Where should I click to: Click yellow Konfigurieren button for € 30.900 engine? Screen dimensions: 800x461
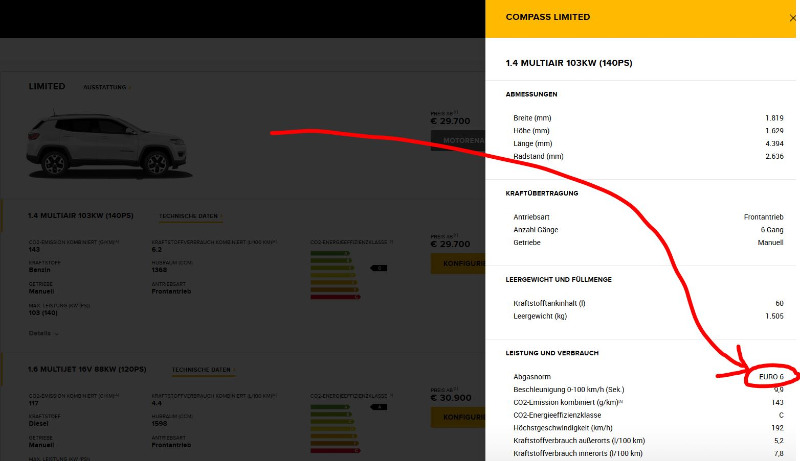(x=458, y=417)
